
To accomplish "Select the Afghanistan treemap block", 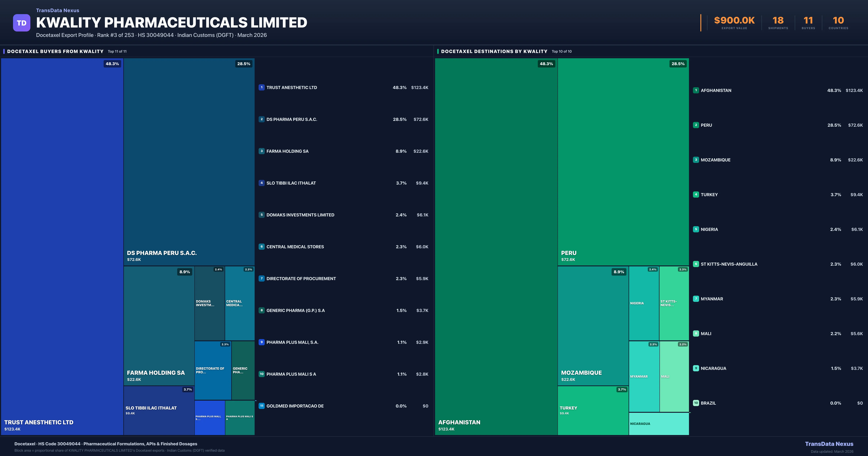I will coord(496,246).
